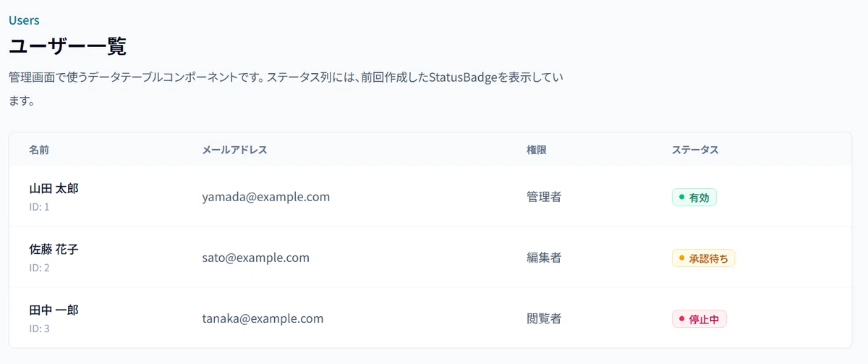868x364 pixels.
Task: Click the green dot in 有効 badge
Action: [681, 197]
